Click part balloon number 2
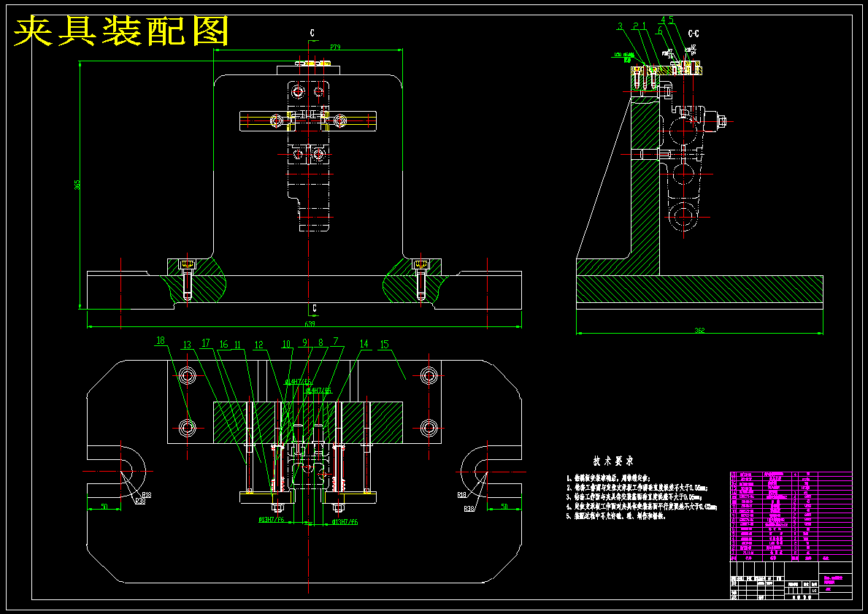The width and height of the screenshot is (868, 614). tap(636, 26)
